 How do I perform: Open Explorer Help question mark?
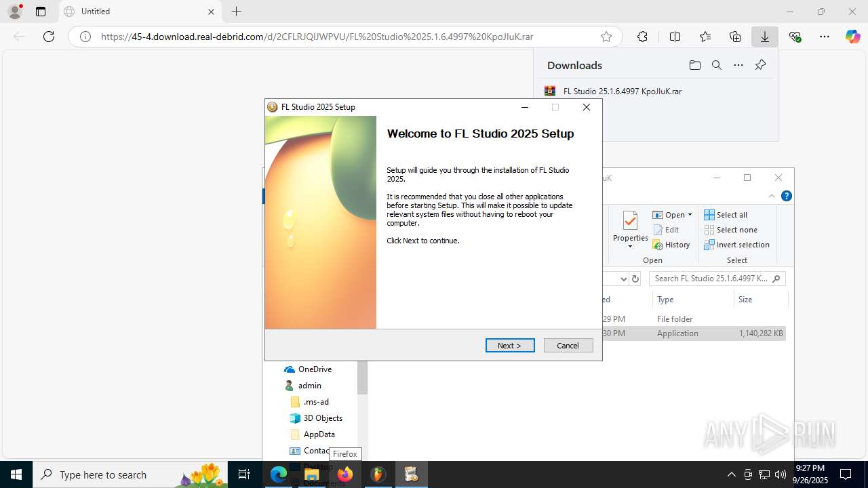coord(787,196)
